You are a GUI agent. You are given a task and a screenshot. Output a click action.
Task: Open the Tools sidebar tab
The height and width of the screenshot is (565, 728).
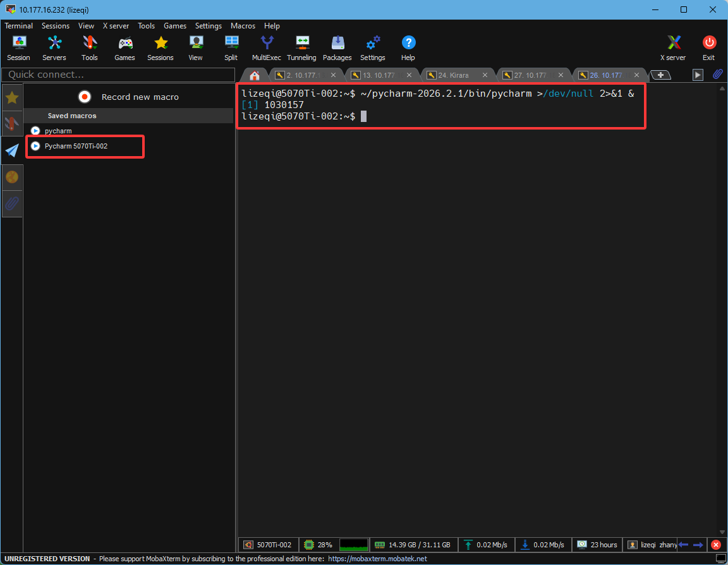[x=12, y=123]
